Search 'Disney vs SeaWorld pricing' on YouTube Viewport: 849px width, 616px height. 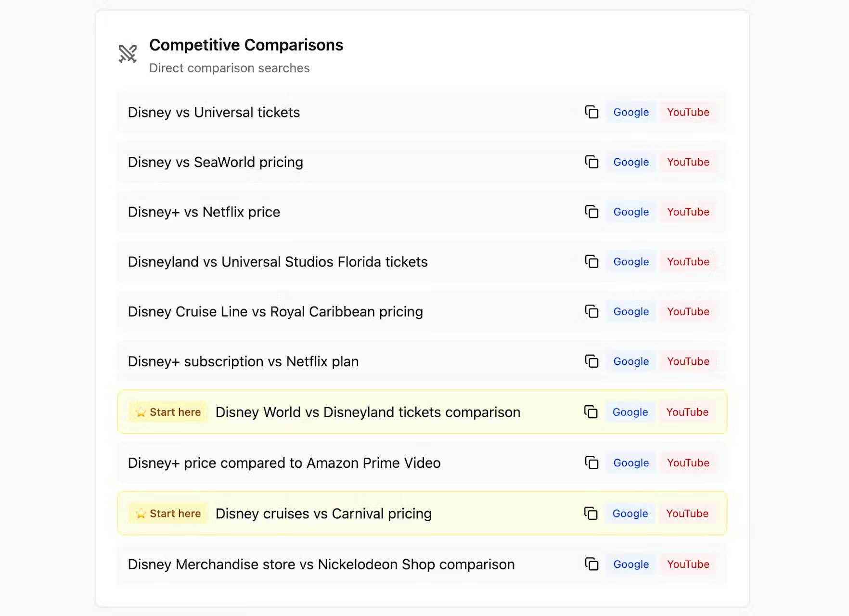point(688,162)
